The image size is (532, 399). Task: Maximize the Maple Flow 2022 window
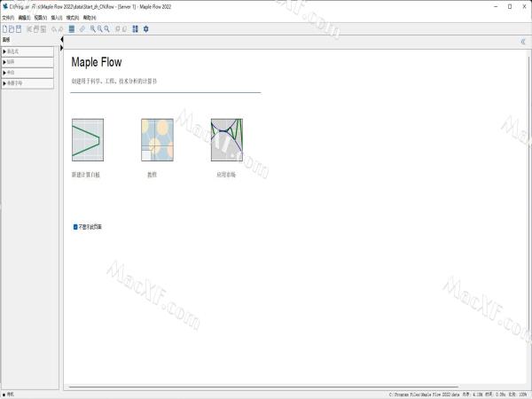(x=510, y=6)
